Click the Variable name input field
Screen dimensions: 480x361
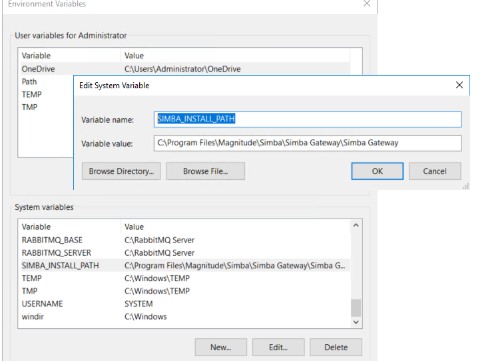click(x=308, y=119)
